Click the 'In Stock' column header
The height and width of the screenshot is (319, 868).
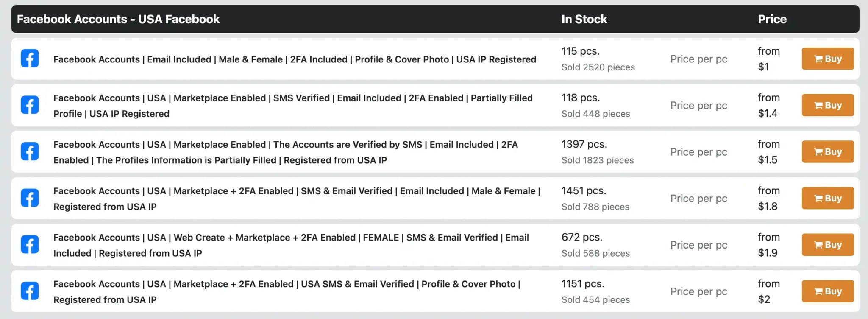pos(584,19)
